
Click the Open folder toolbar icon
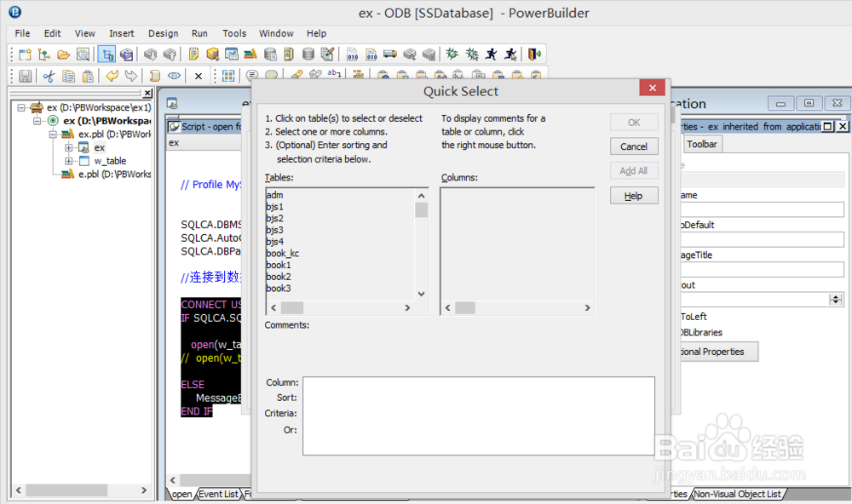pyautogui.click(x=64, y=54)
